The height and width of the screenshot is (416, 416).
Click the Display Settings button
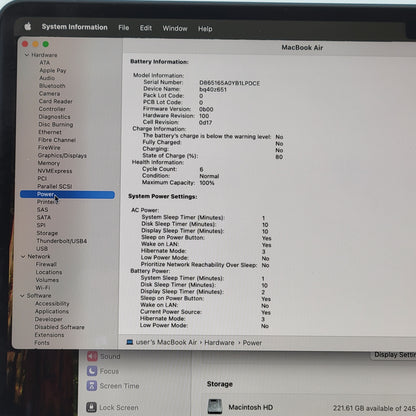click(x=393, y=355)
